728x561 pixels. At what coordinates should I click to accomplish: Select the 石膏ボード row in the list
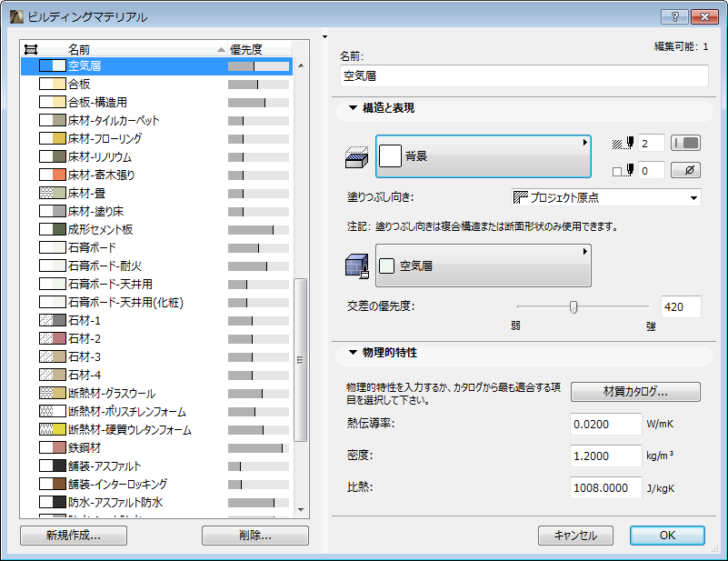point(156,247)
